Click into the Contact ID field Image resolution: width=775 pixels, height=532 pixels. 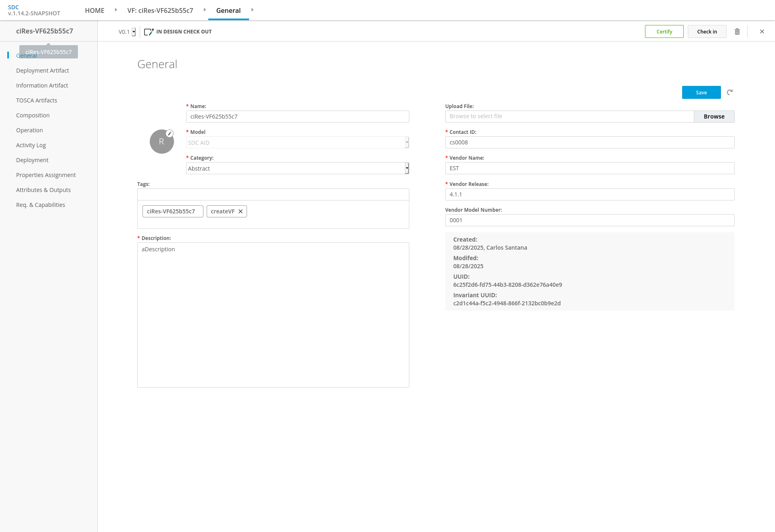590,142
